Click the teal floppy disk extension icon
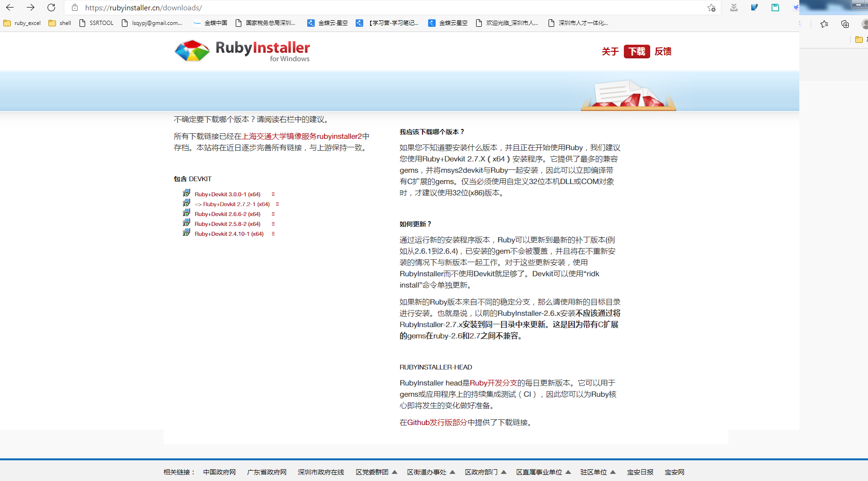868x481 pixels. tap(775, 8)
